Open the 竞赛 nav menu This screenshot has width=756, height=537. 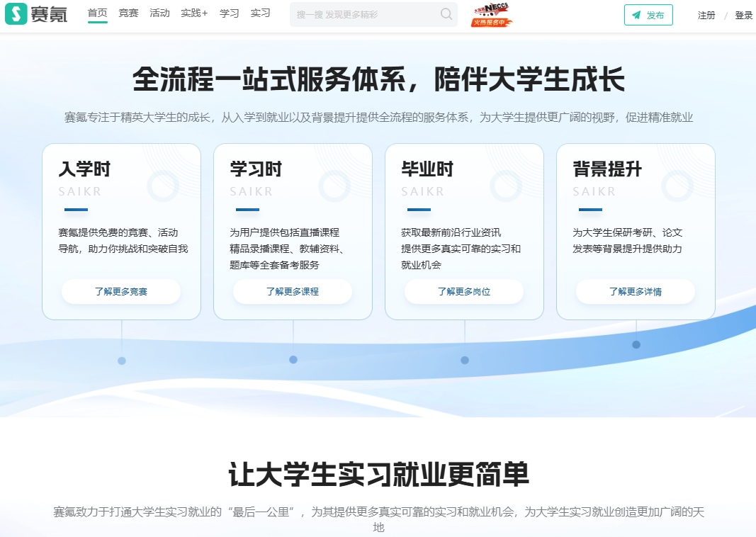[x=128, y=13]
